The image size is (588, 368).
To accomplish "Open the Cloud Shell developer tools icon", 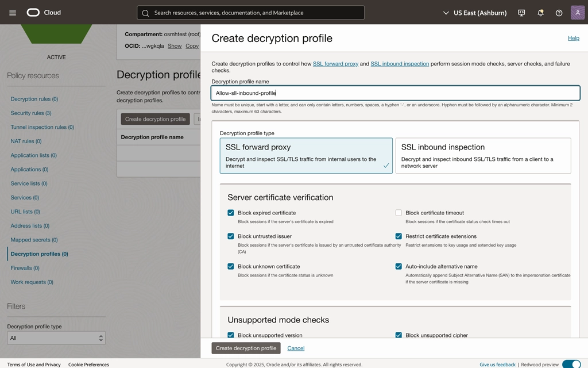I will tap(521, 13).
